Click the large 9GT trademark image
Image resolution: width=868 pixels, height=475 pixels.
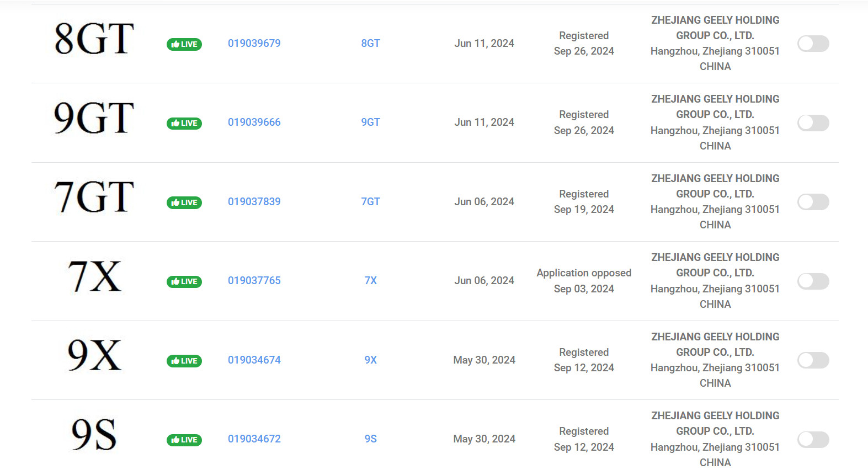click(94, 118)
